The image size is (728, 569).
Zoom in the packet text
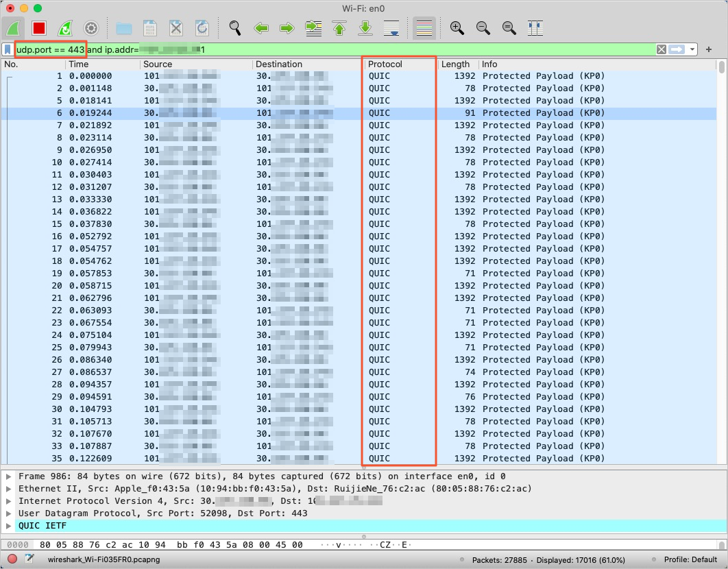457,28
